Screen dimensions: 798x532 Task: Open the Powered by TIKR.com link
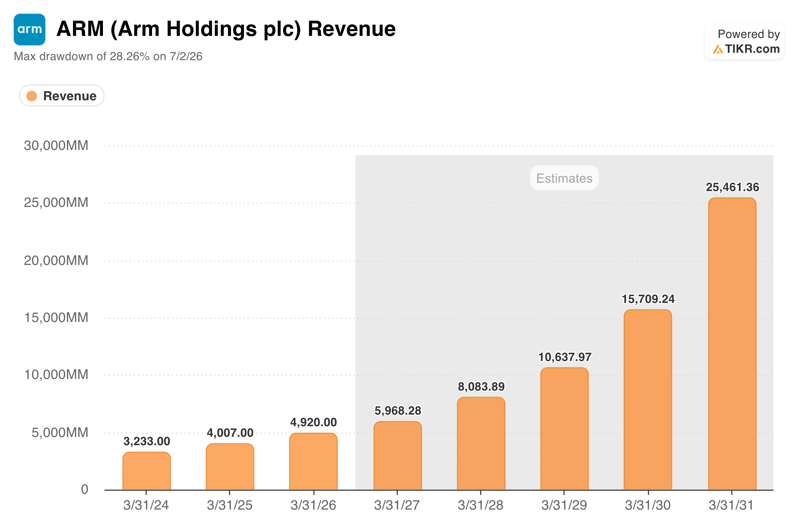(x=744, y=41)
